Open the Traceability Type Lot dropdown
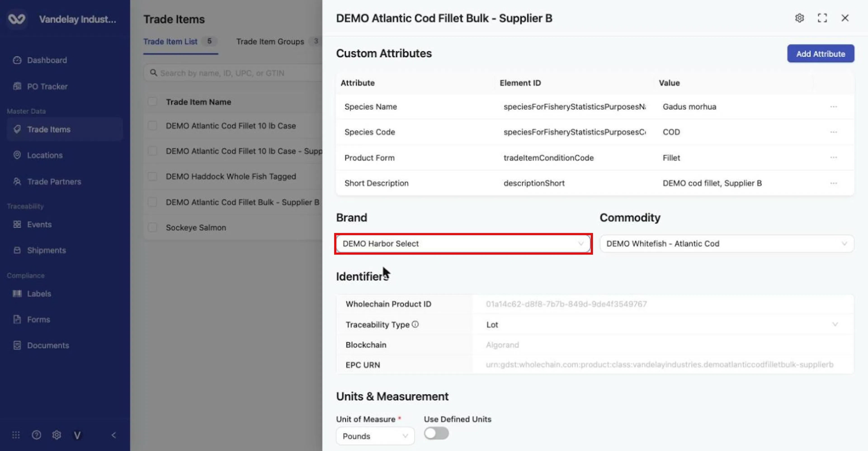 [x=663, y=324]
